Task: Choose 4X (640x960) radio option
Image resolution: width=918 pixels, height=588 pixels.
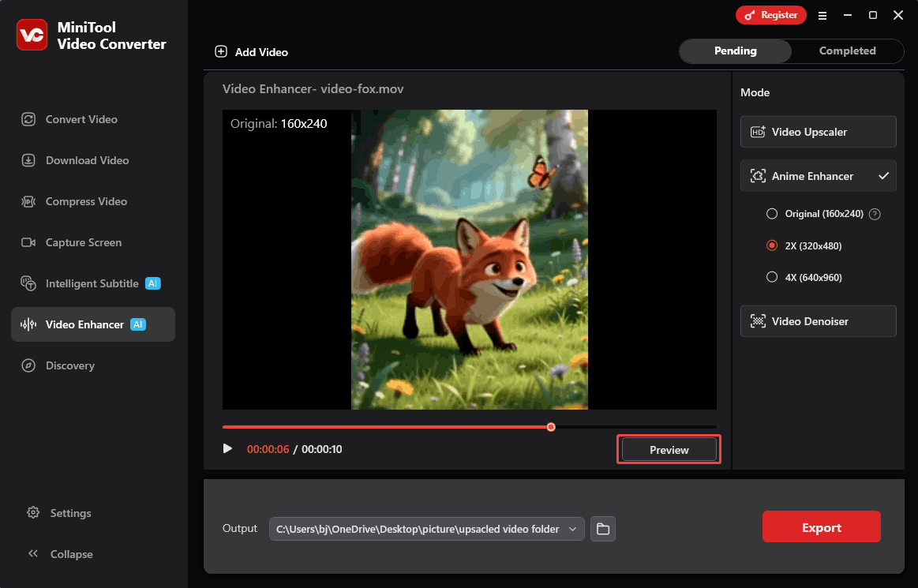Action: (x=772, y=277)
